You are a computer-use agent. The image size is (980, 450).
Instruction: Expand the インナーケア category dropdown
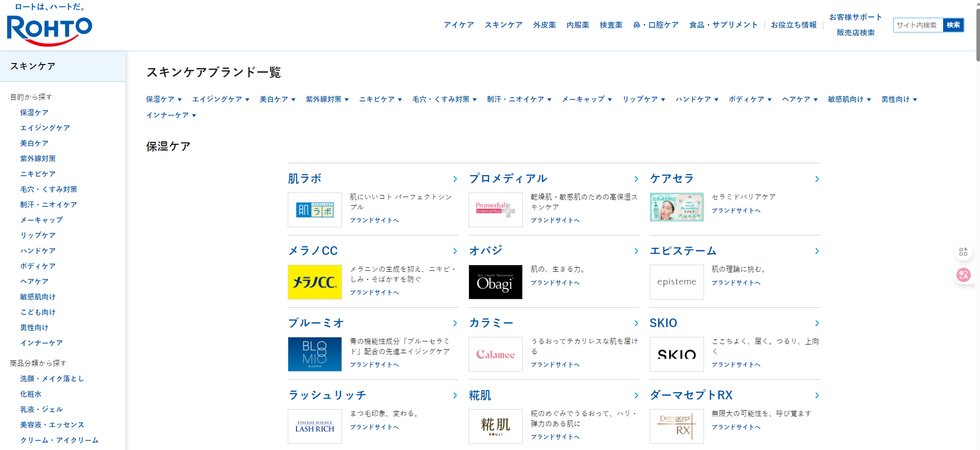pyautogui.click(x=171, y=115)
